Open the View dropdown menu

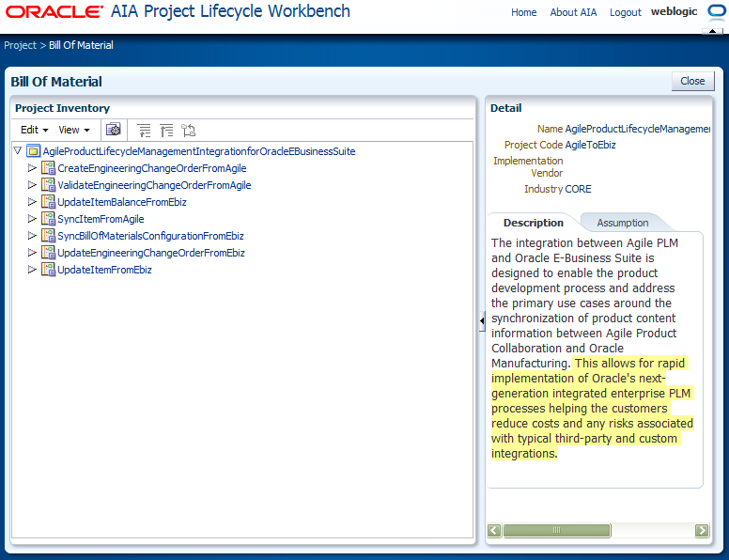pyautogui.click(x=73, y=130)
